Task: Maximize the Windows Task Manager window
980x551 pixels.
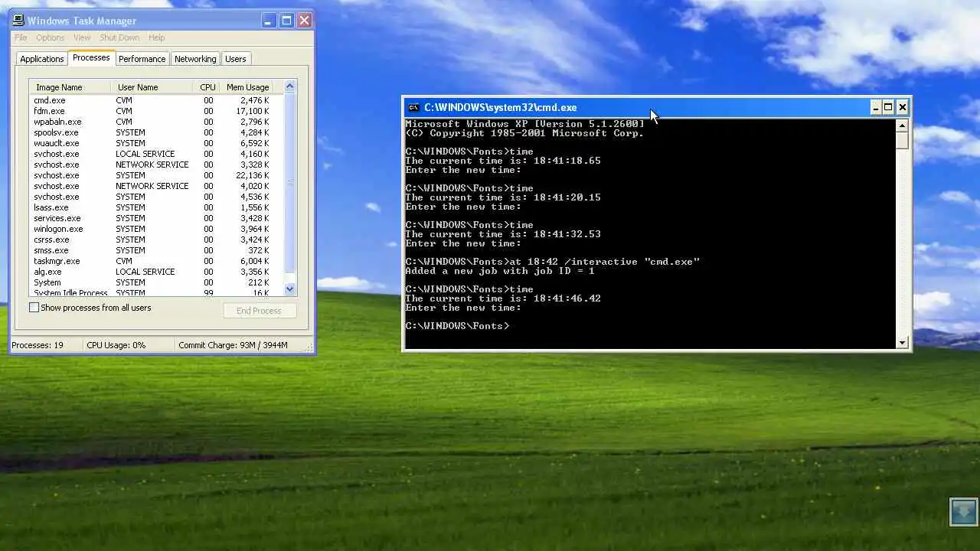Action: (x=286, y=21)
